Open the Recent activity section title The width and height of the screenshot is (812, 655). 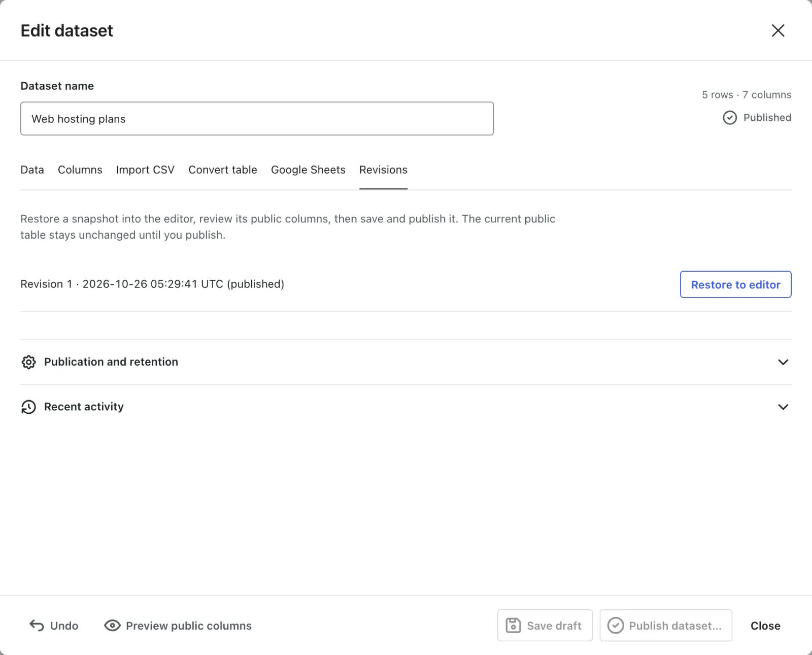pos(84,407)
